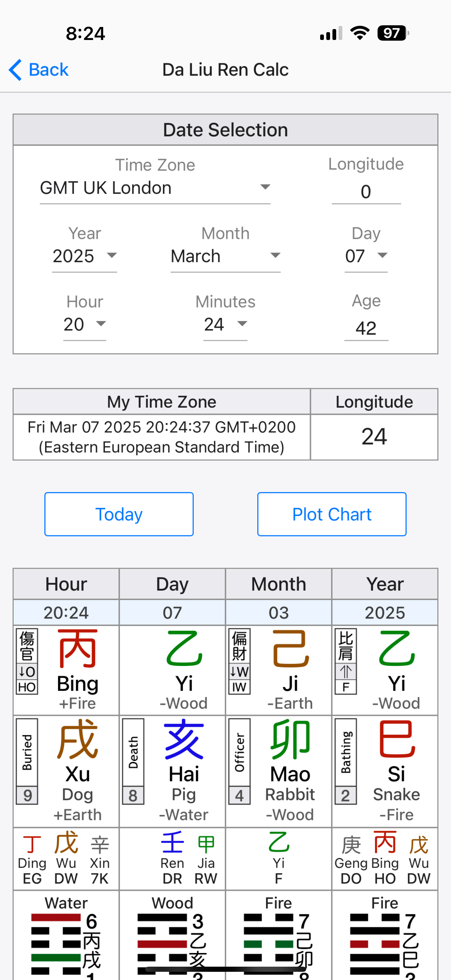This screenshot has height=980, width=451.
Task: Tap the brown Ji earth stem character
Action: pyautogui.click(x=290, y=649)
